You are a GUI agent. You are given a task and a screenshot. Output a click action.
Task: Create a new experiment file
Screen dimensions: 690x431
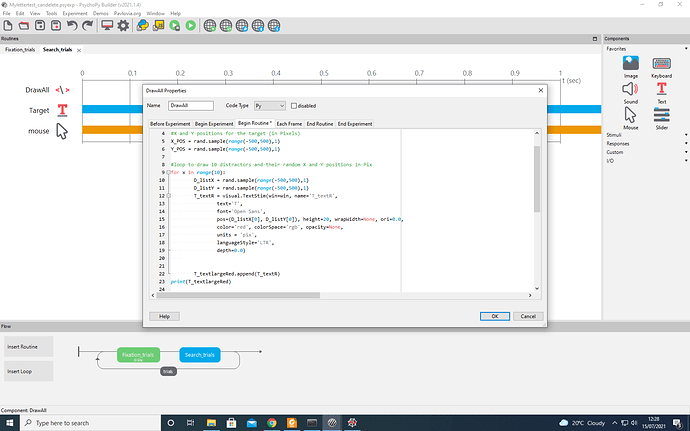tap(8, 26)
